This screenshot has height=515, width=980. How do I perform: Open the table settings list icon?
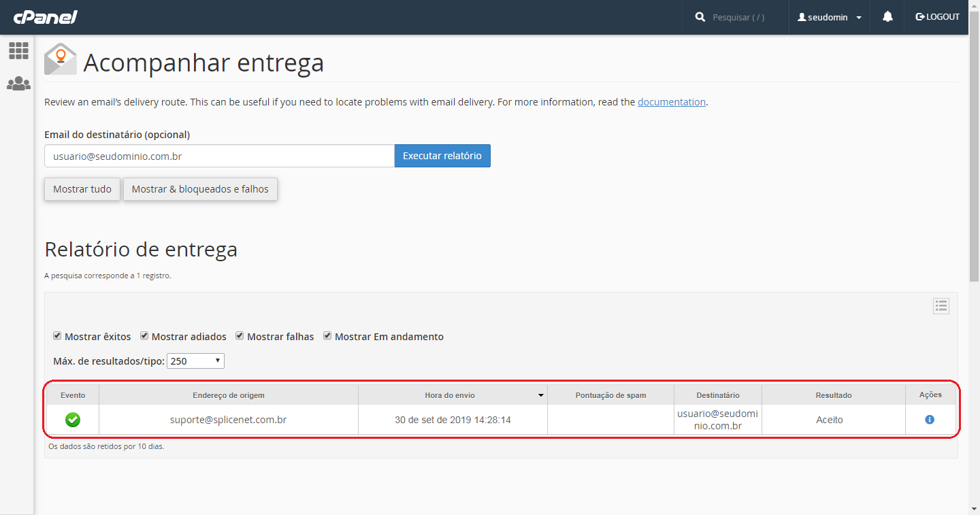[941, 306]
